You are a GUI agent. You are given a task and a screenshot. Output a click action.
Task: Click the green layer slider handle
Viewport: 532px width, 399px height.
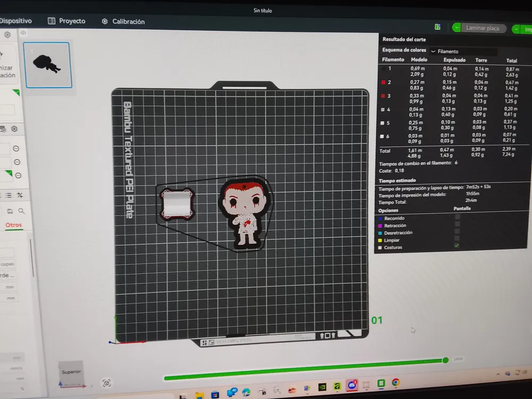(x=445, y=360)
